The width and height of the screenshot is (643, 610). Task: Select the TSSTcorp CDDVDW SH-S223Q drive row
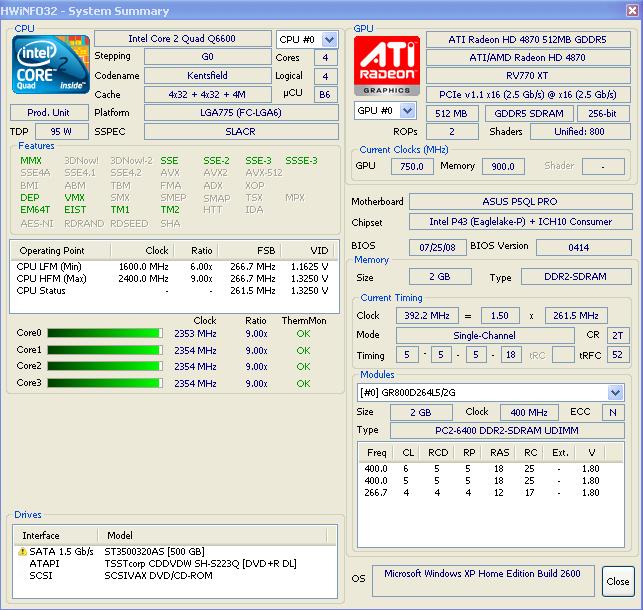176,564
